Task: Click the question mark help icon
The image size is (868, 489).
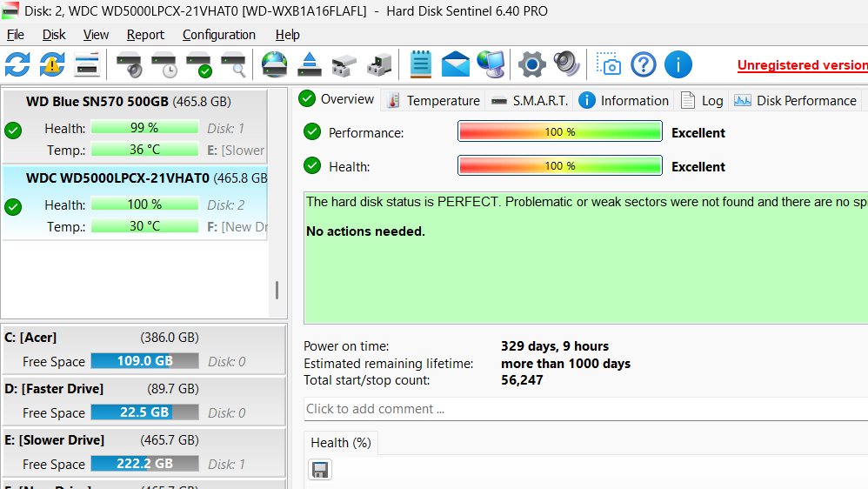Action: coord(644,64)
